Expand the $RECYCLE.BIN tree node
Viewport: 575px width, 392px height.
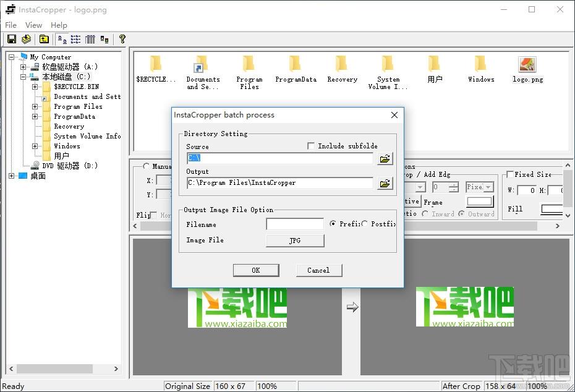35,87
